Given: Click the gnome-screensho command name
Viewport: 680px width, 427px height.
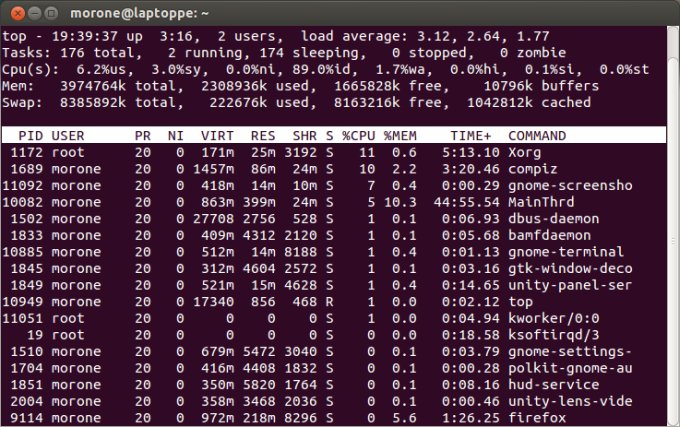Looking at the screenshot, I should pyautogui.click(x=570, y=186).
